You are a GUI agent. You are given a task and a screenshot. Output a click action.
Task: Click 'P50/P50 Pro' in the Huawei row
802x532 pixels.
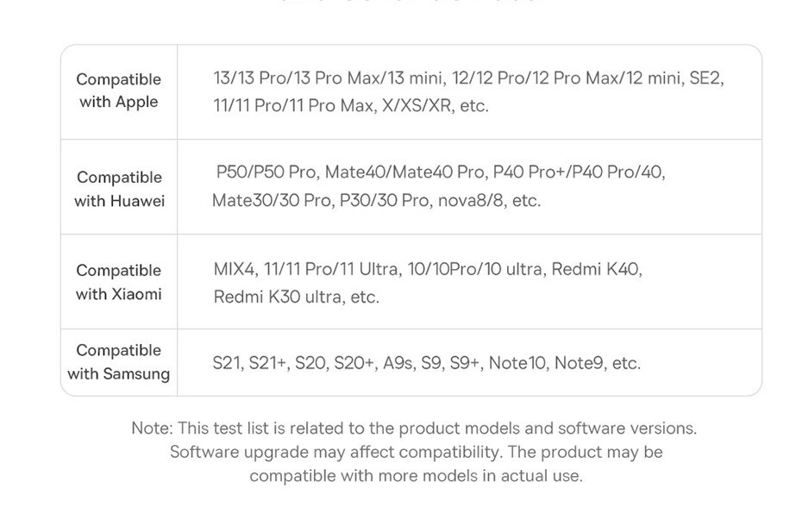coord(267,172)
